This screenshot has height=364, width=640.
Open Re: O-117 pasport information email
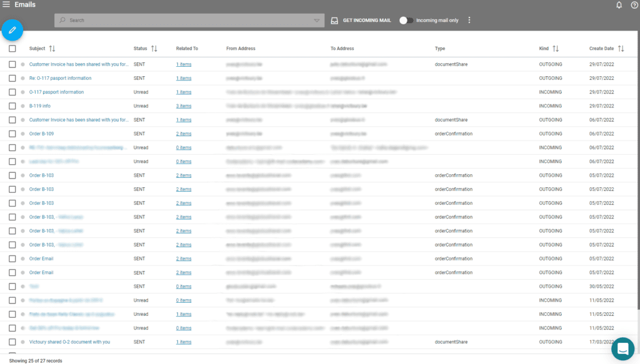[60, 78]
